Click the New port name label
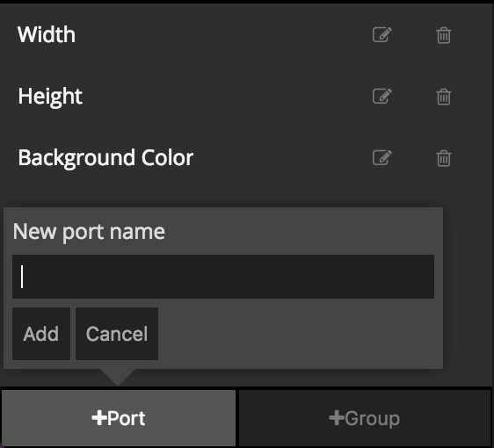 pyautogui.click(x=89, y=232)
